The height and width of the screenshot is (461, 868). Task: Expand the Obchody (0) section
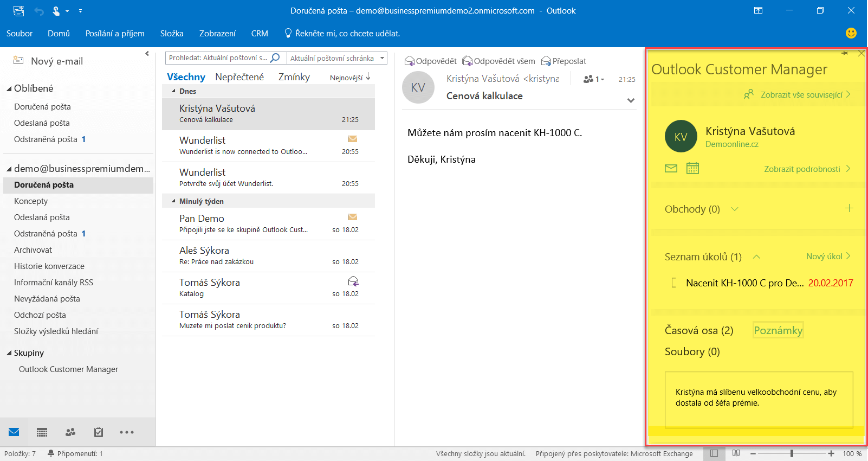[735, 209]
